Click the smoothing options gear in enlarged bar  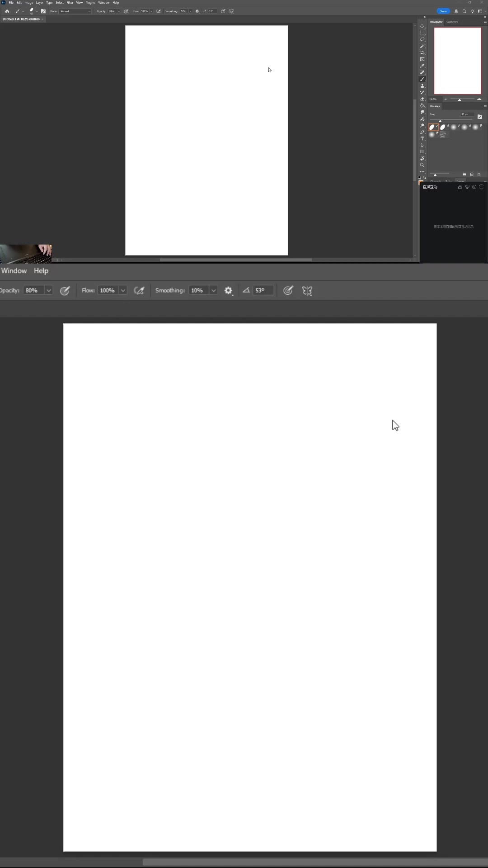[x=228, y=291]
